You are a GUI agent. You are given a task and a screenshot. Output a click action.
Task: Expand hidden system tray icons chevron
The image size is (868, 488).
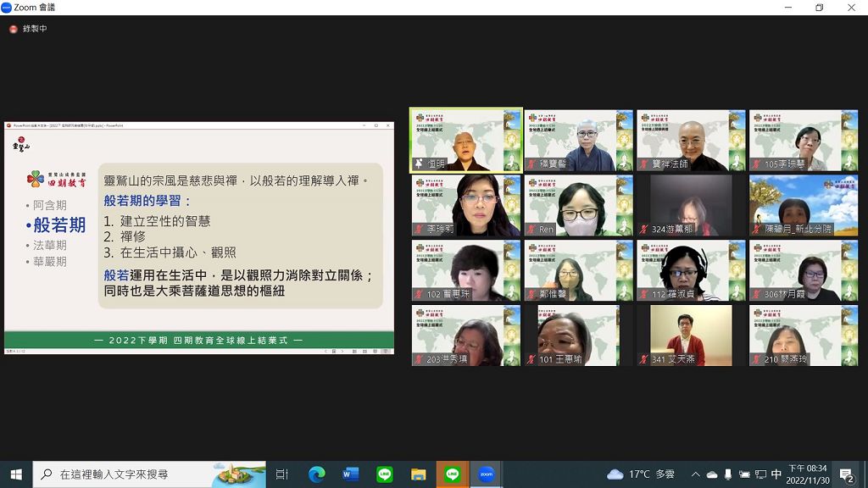(696, 474)
